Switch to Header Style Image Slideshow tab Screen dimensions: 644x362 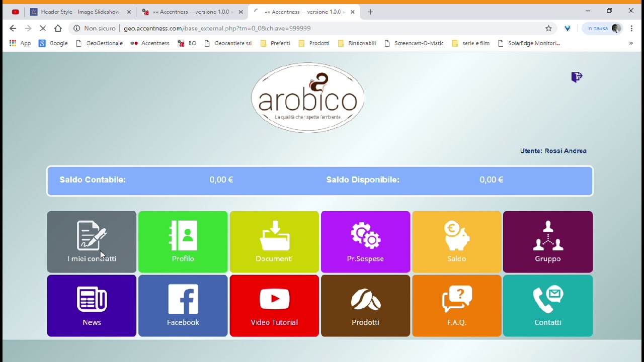80,12
